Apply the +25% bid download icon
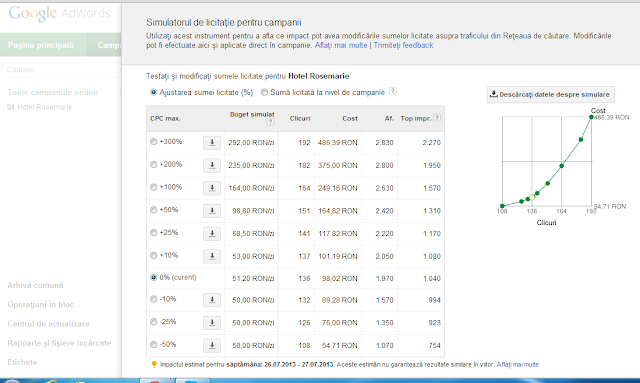 click(212, 234)
